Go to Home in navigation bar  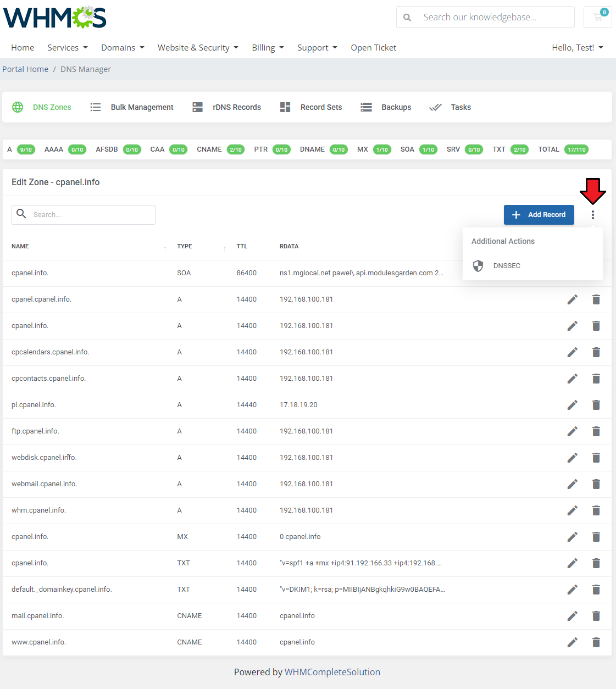coord(23,48)
